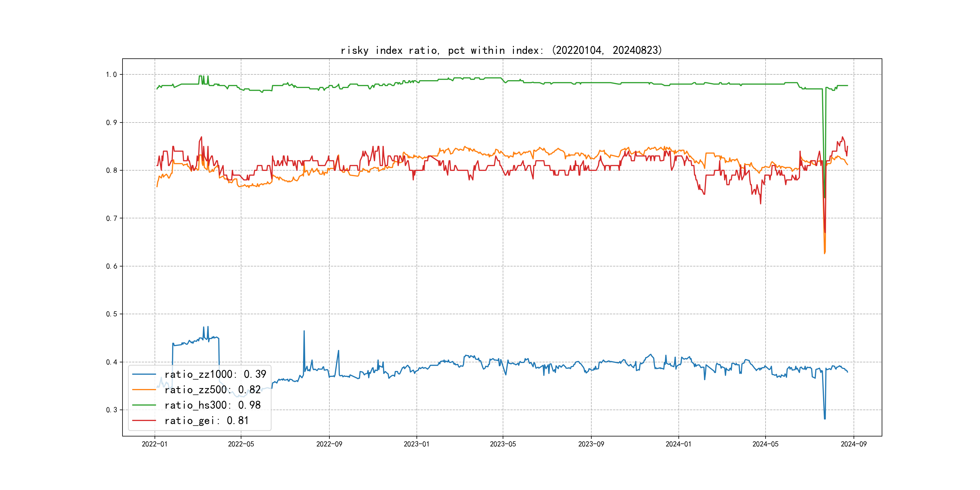The image size is (980, 490).
Task: Click the 2023-01 x-axis tick label
Action: click(x=416, y=444)
